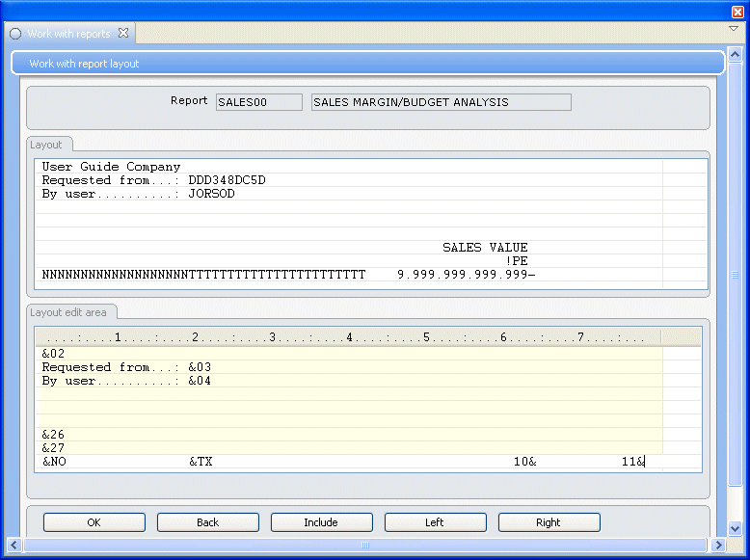This screenshot has height=560, width=750.
Task: Click the horizontal scrollbar thumb
Action: coord(364,546)
